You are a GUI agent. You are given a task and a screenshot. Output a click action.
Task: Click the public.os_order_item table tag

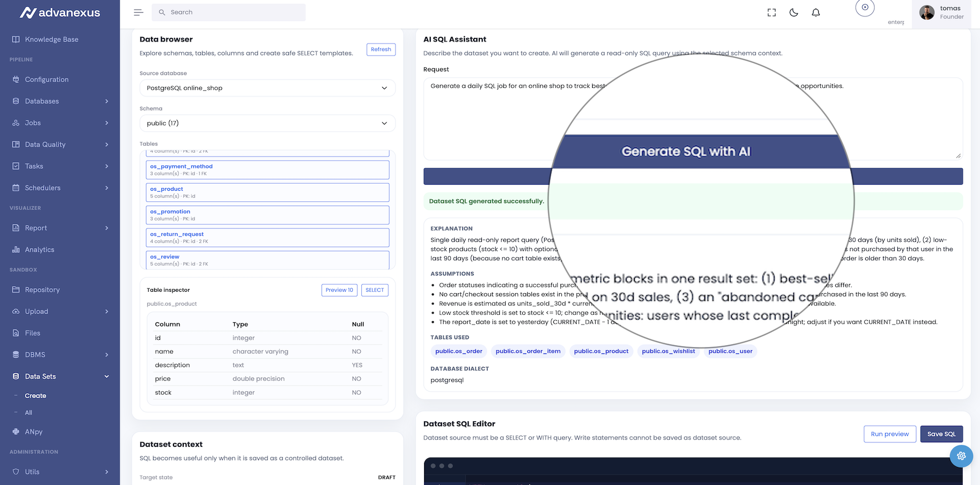coord(528,351)
